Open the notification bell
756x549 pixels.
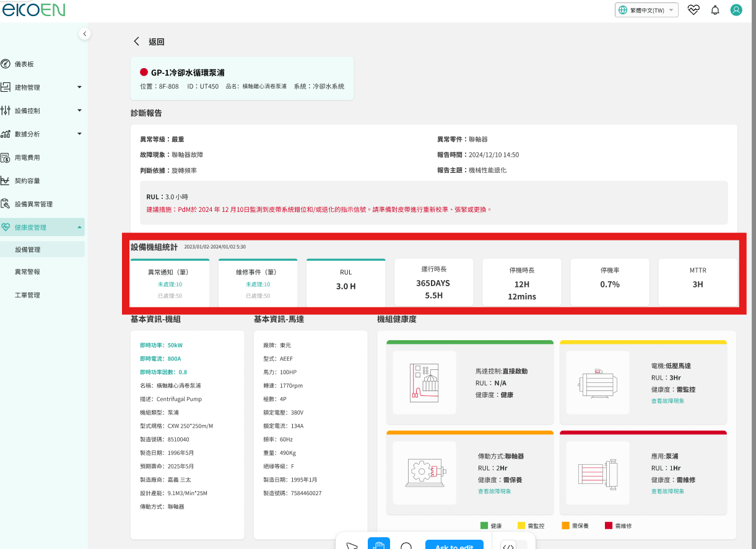click(715, 11)
